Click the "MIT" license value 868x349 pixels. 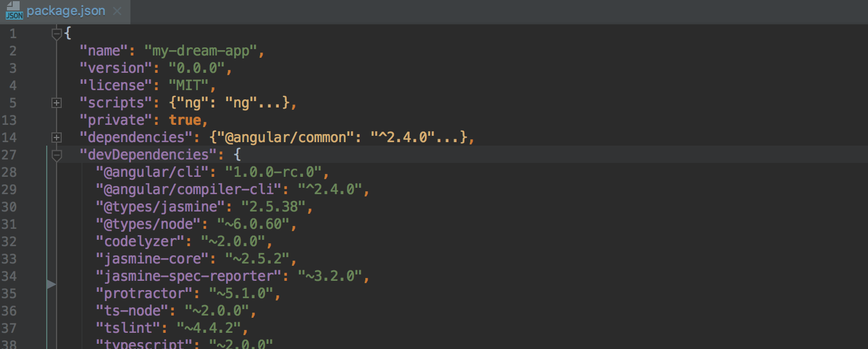[x=188, y=86]
